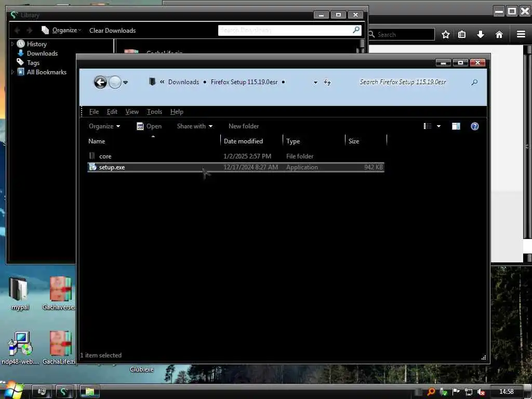Click the core folder icon
The height and width of the screenshot is (399, 532).
92,156
